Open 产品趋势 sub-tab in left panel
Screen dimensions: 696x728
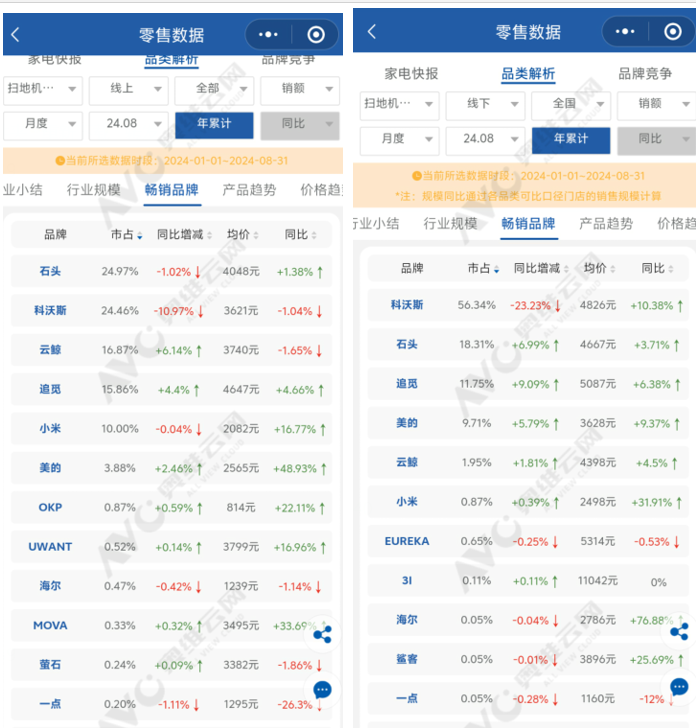[249, 190]
